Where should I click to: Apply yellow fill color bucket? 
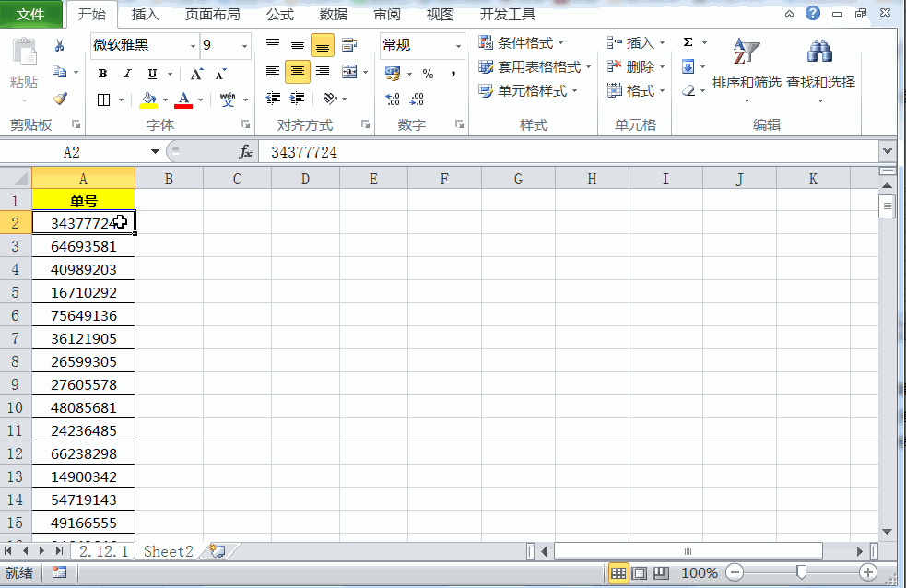149,100
